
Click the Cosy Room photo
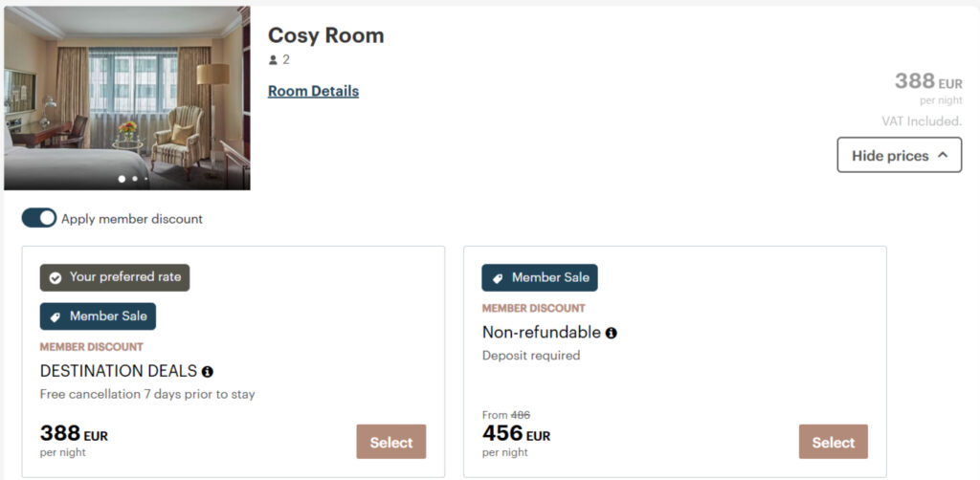pos(126,96)
